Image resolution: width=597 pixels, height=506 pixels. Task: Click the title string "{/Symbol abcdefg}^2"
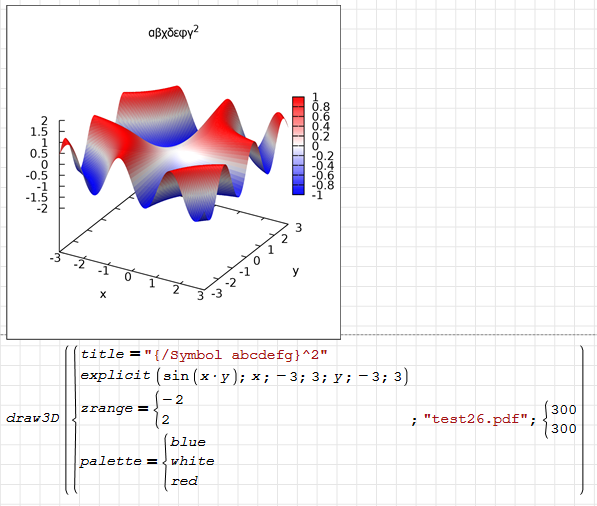[236, 355]
